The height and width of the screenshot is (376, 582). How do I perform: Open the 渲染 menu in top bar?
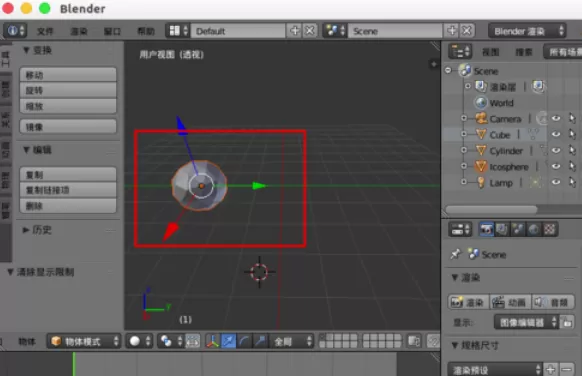click(x=79, y=31)
